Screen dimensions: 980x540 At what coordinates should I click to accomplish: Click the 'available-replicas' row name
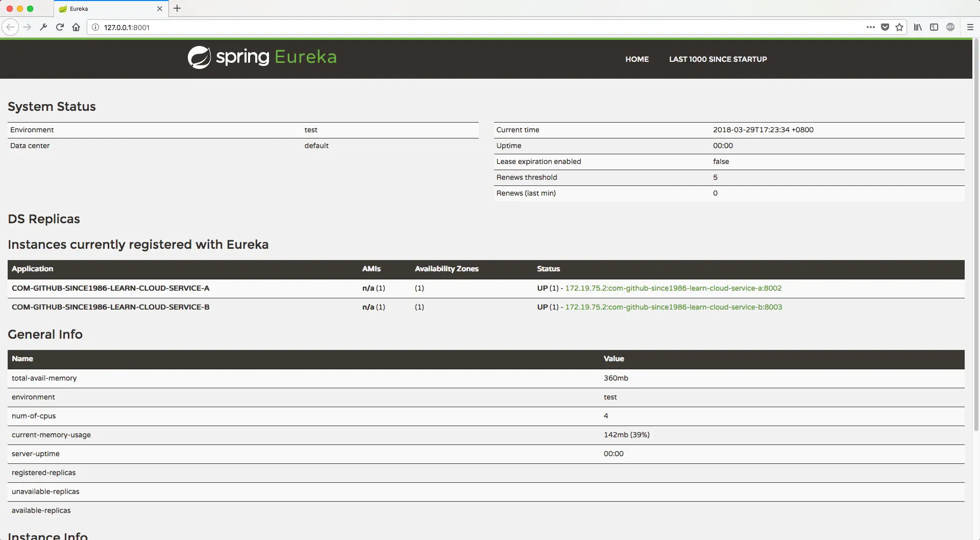click(41, 510)
